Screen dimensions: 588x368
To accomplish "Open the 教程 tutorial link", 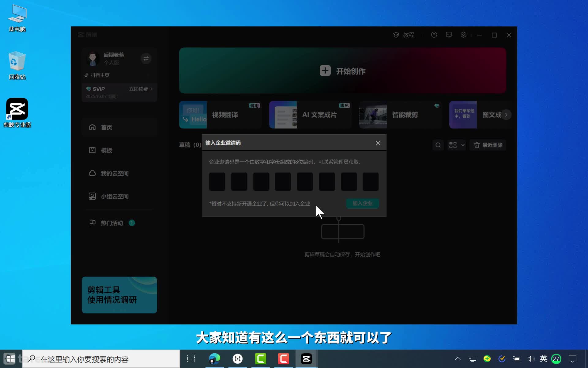I will 404,35.
